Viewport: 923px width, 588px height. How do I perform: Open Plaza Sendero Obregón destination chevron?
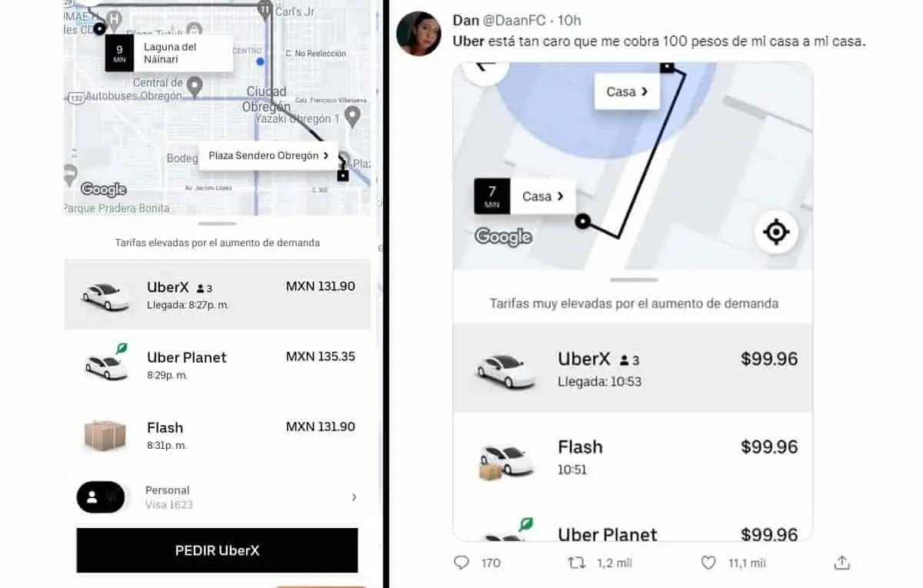click(x=326, y=155)
